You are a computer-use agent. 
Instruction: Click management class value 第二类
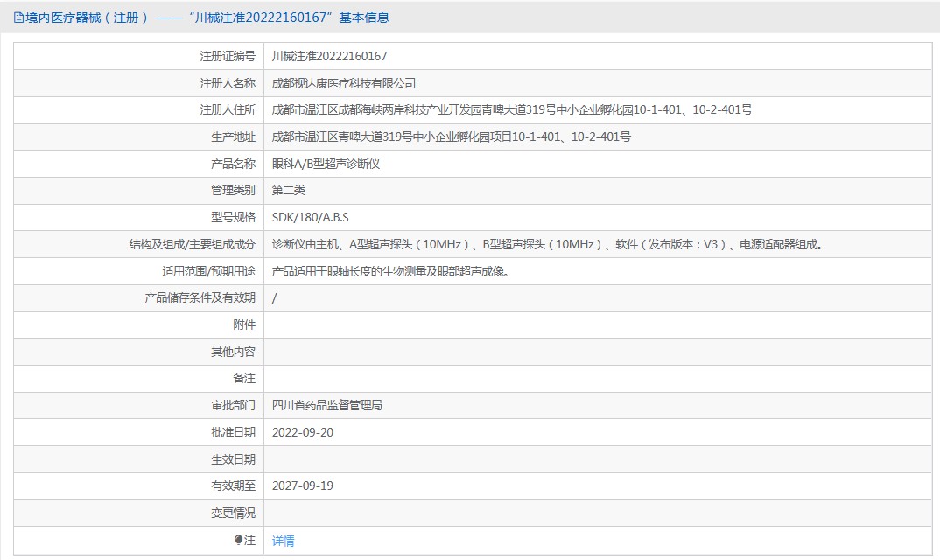(x=288, y=190)
